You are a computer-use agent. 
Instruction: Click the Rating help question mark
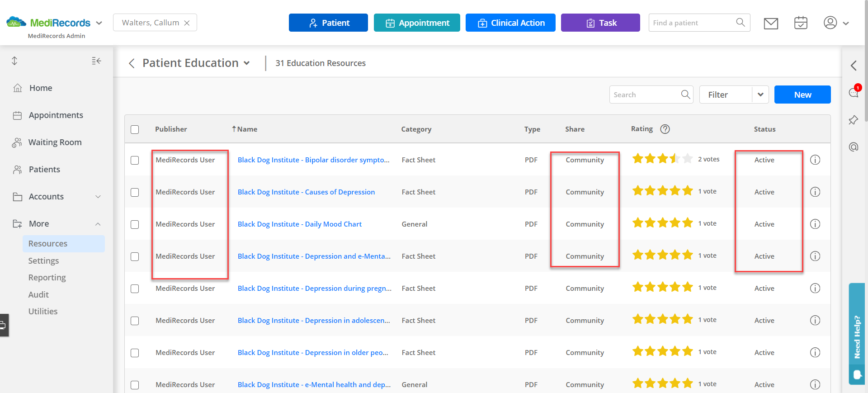(x=665, y=129)
